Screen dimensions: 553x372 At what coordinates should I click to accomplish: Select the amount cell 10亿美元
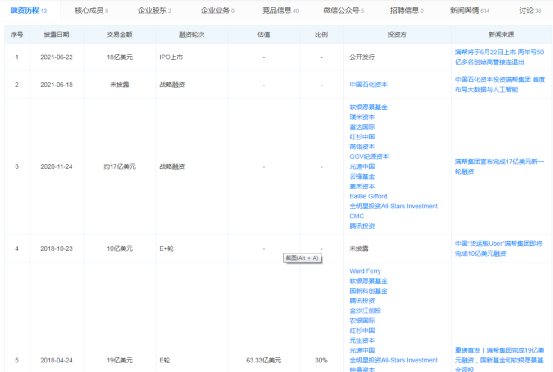[x=120, y=249]
